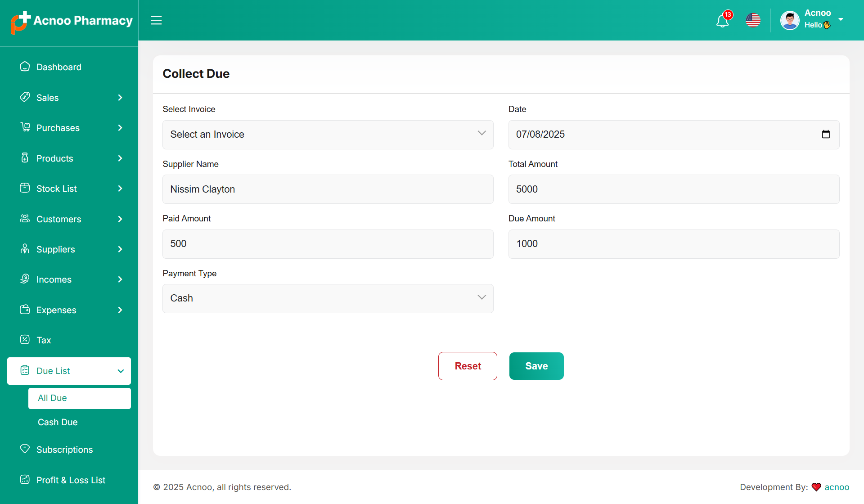Open the profile dropdown arrow
The height and width of the screenshot is (504, 864).
pos(841,19)
